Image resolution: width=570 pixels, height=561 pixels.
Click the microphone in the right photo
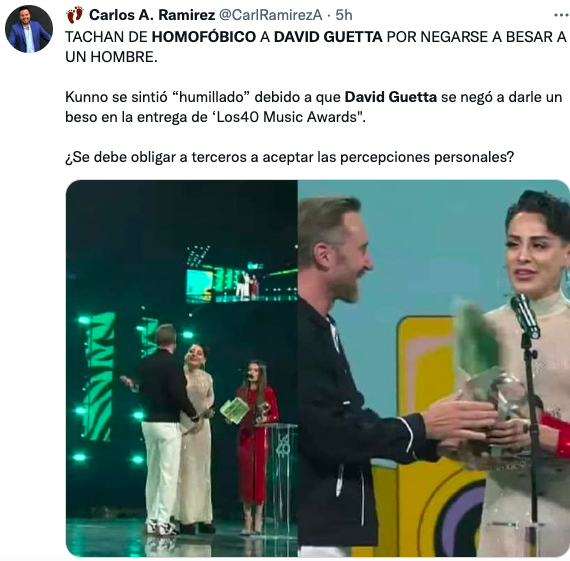coord(525,316)
